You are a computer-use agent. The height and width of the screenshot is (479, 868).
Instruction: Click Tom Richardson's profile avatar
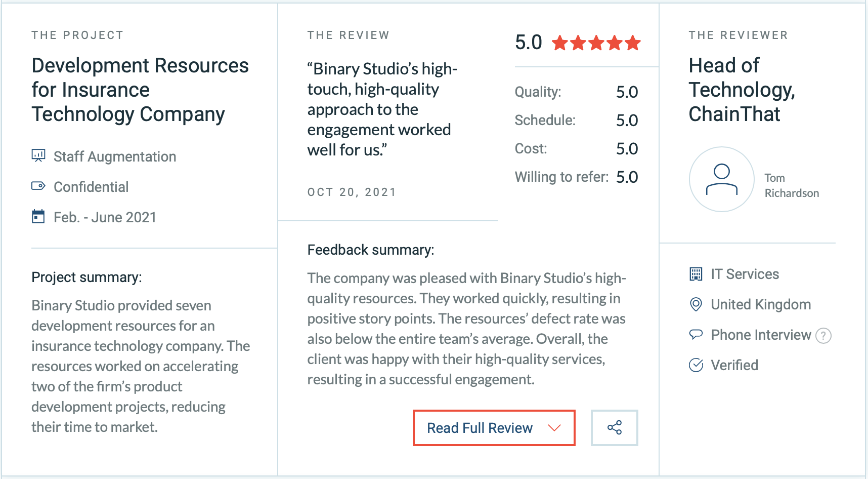pos(722,179)
